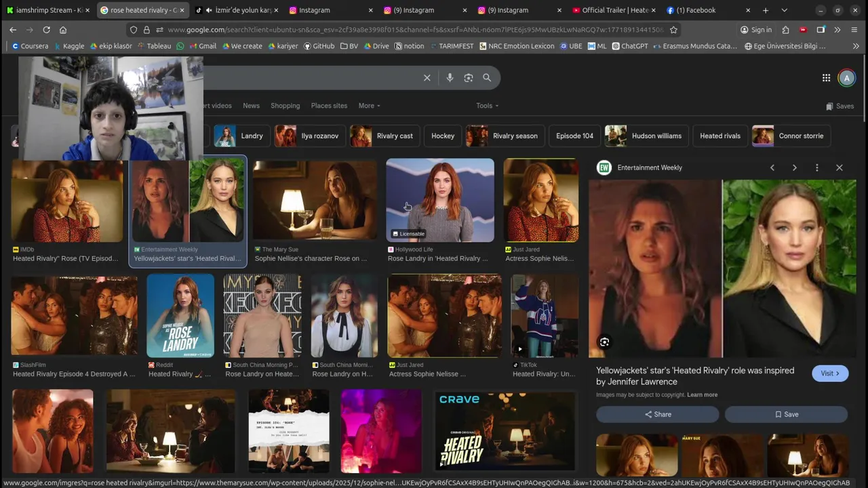
Task: Start voice search with microphone icon
Action: pos(450,78)
